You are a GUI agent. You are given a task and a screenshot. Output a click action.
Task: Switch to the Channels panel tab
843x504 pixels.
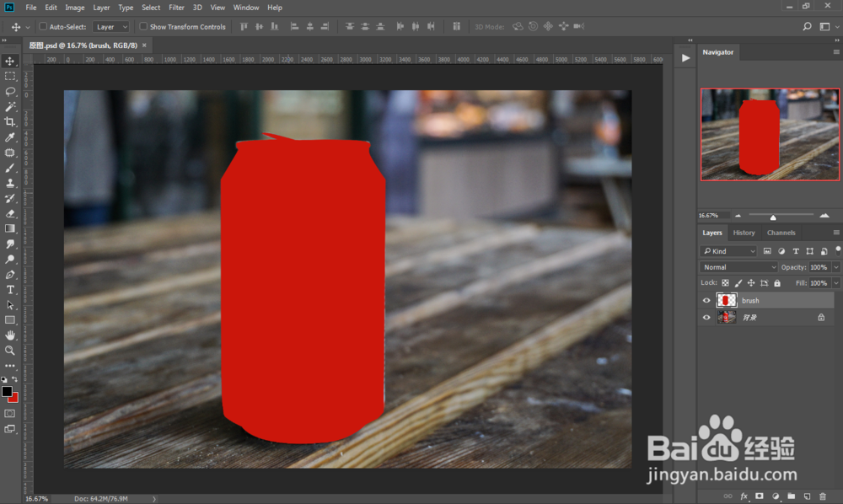click(781, 233)
